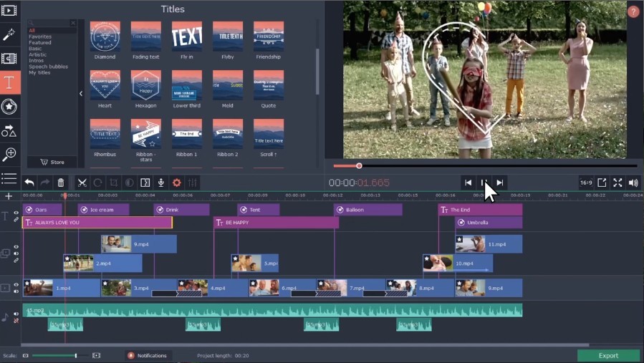Click the Rotate clip icon
This screenshot has width=644, height=363.
pyautogui.click(x=97, y=183)
